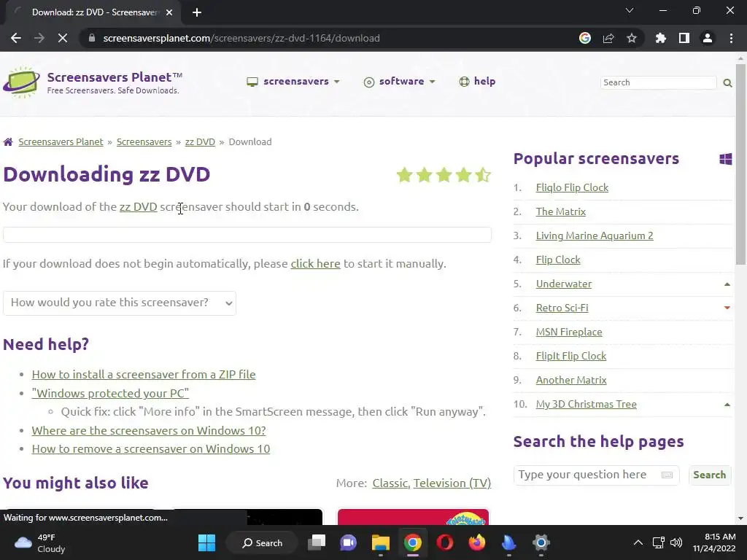The height and width of the screenshot is (560, 747).
Task: Click the site search magnifier icon
Action: 727,83
